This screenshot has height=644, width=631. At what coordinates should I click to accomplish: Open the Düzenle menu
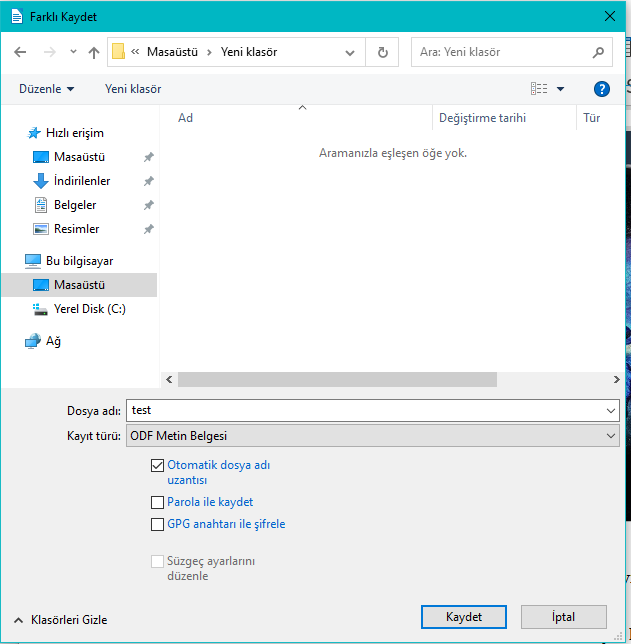pos(46,89)
